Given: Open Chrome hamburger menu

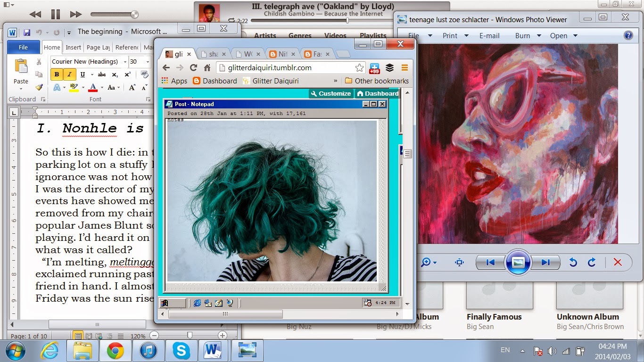Looking at the screenshot, I should coord(405,68).
